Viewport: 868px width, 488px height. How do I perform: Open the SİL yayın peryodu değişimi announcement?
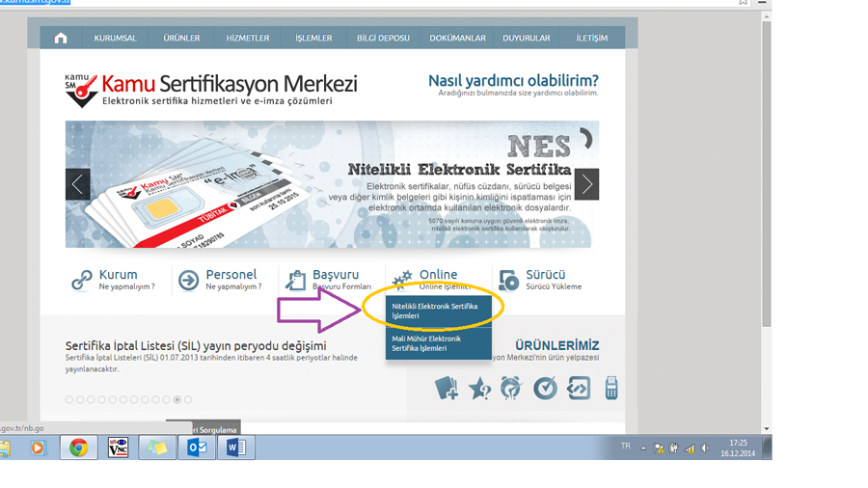196,346
